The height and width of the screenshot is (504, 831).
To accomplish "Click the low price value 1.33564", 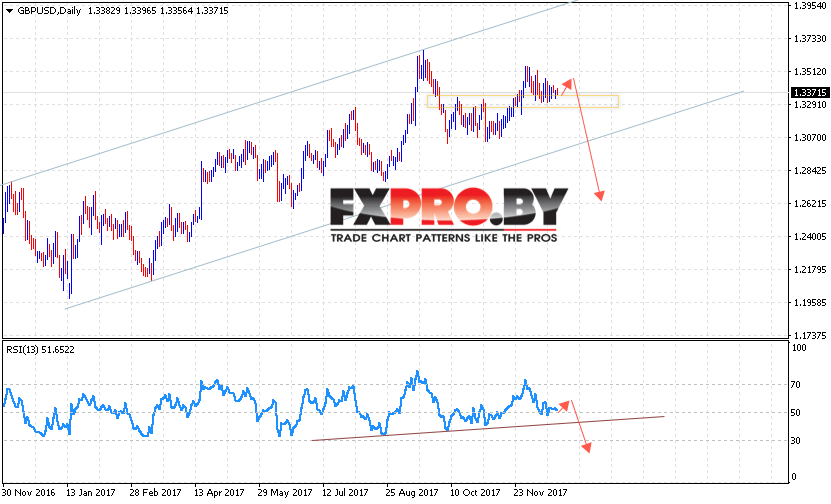I will click(176, 11).
